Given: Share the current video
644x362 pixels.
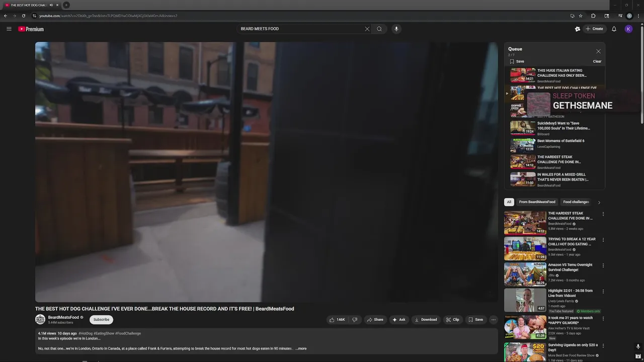Looking at the screenshot, I should point(375,319).
